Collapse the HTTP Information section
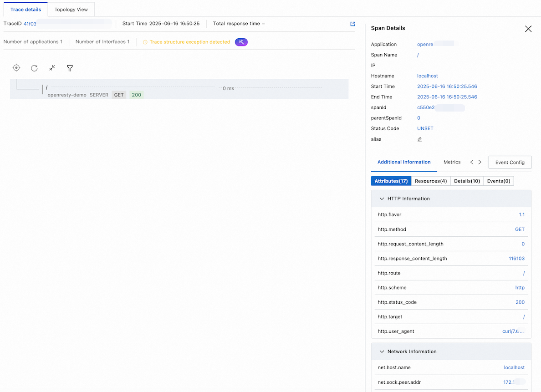This screenshot has height=392, width=541. click(x=381, y=199)
